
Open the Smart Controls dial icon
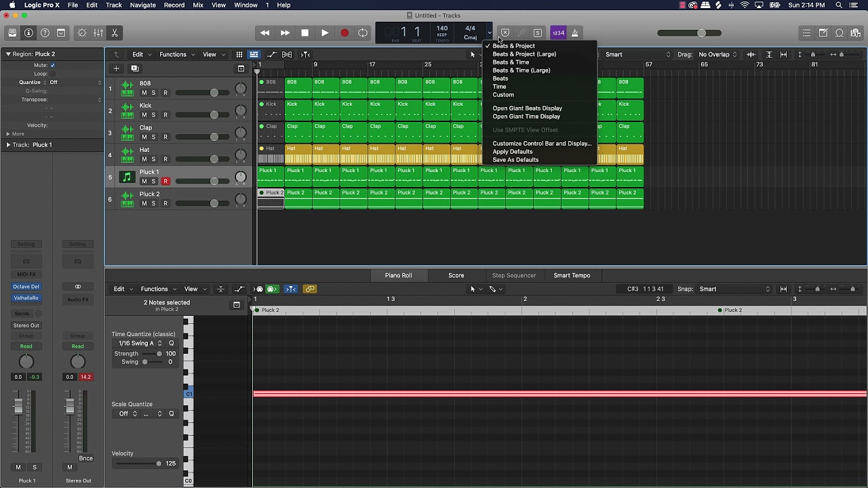point(82,33)
